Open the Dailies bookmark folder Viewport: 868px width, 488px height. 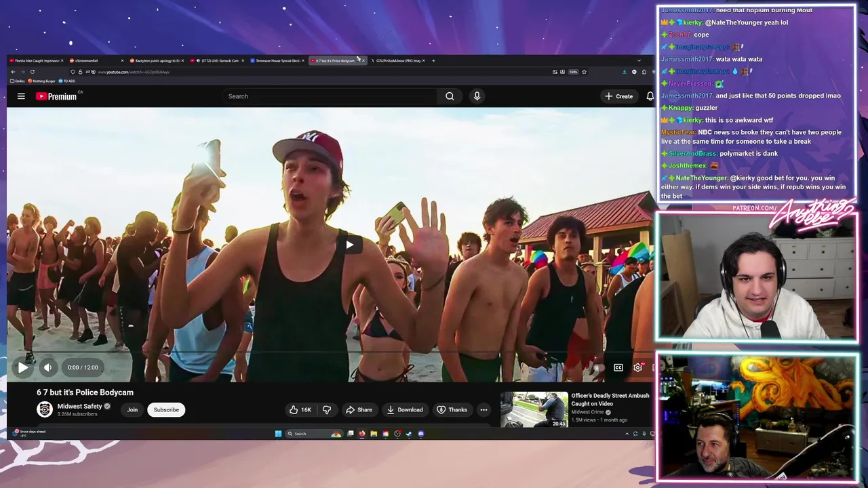[18, 81]
